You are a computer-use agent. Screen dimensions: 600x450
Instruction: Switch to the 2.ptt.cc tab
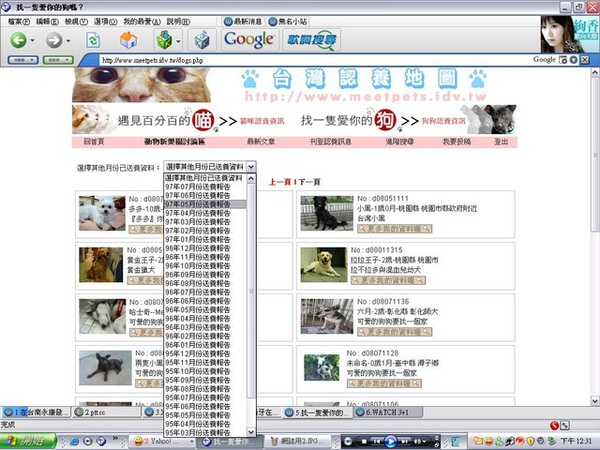coord(106,412)
